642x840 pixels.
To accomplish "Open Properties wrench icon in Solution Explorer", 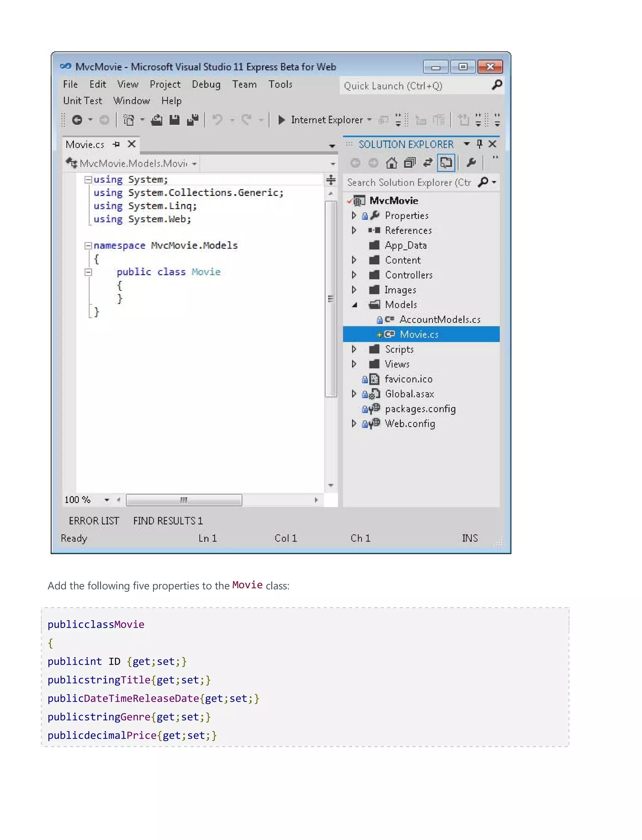I will [471, 163].
